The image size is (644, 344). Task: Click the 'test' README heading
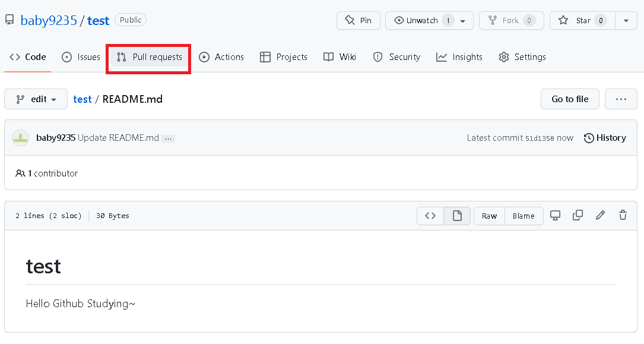tap(43, 266)
